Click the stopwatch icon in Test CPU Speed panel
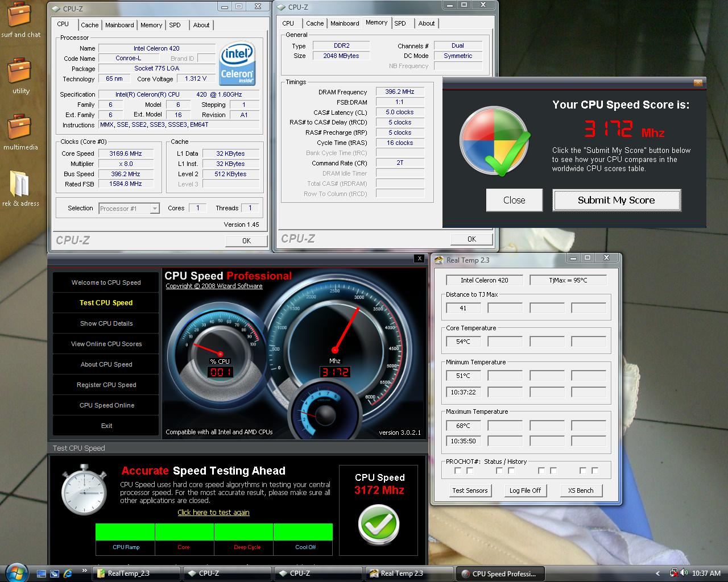This screenshot has height=582, width=728. [x=84, y=489]
